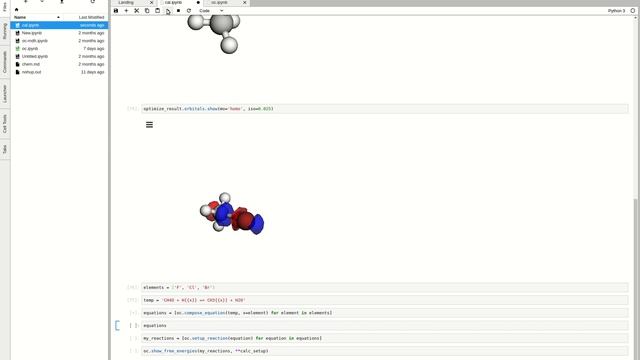Select New.ipynb in the file list
This screenshot has width=640, height=360.
60,33
